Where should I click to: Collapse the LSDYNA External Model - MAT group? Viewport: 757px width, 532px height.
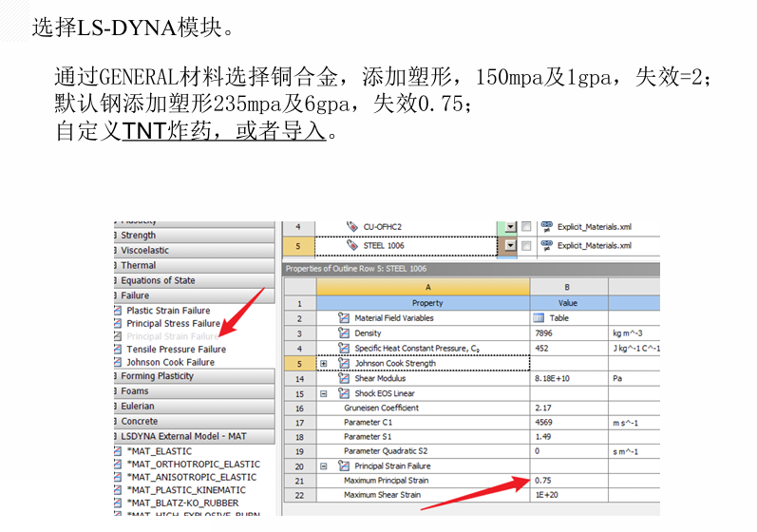115,436
